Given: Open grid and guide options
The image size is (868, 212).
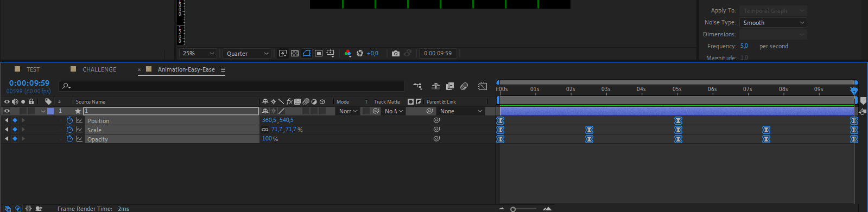Looking at the screenshot, I should pyautogui.click(x=330, y=53).
